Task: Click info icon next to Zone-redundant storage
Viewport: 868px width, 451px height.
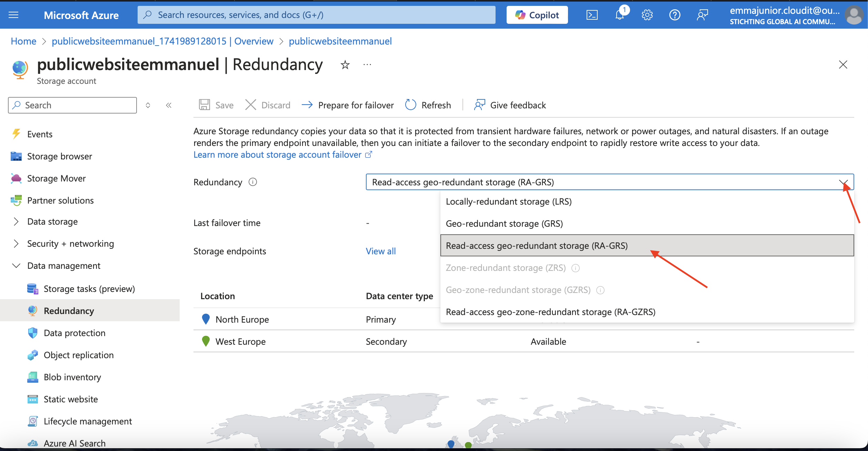Action: pyautogui.click(x=576, y=268)
